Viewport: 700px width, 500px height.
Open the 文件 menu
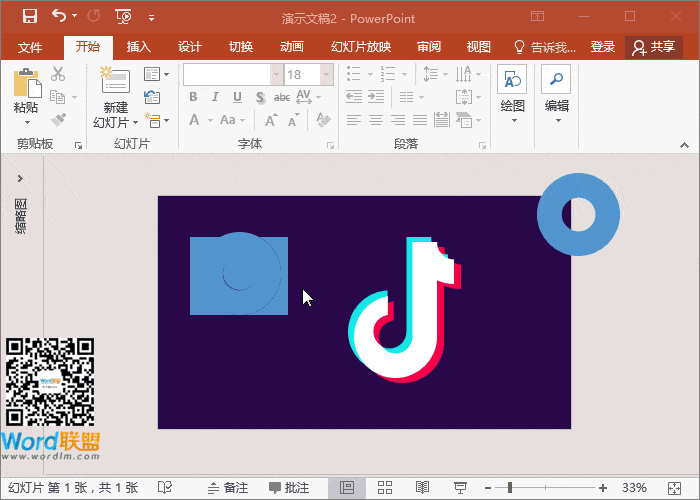click(30, 47)
